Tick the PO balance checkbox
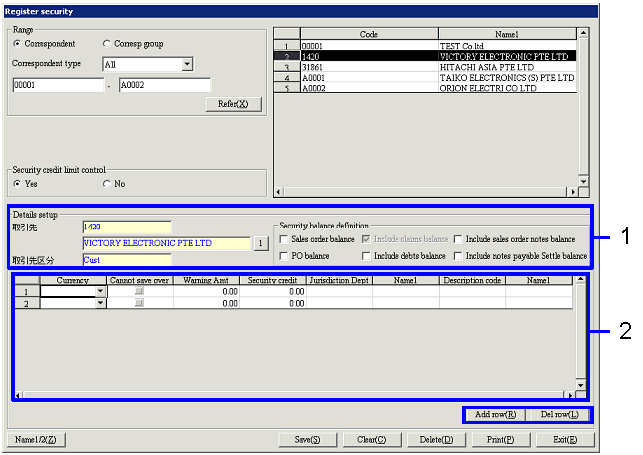 click(285, 256)
